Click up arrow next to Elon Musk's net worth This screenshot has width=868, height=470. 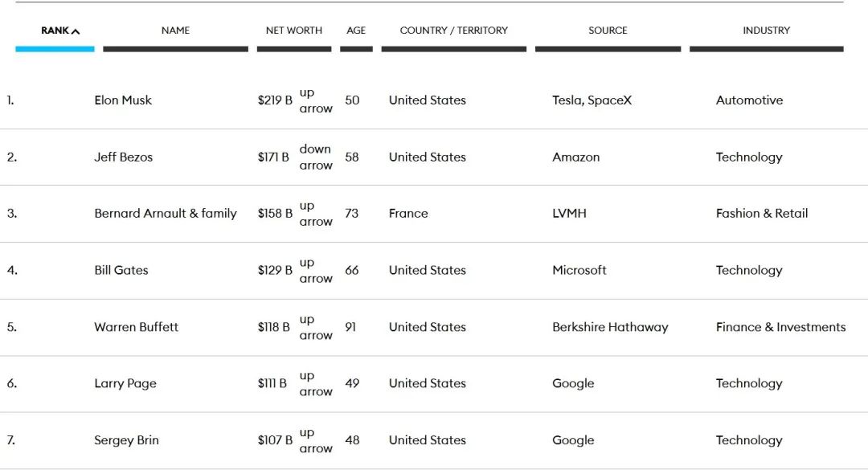[x=315, y=100]
